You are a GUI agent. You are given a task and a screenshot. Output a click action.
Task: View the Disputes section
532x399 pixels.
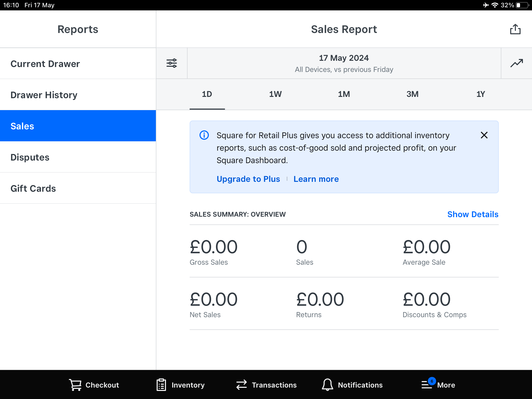click(x=30, y=157)
